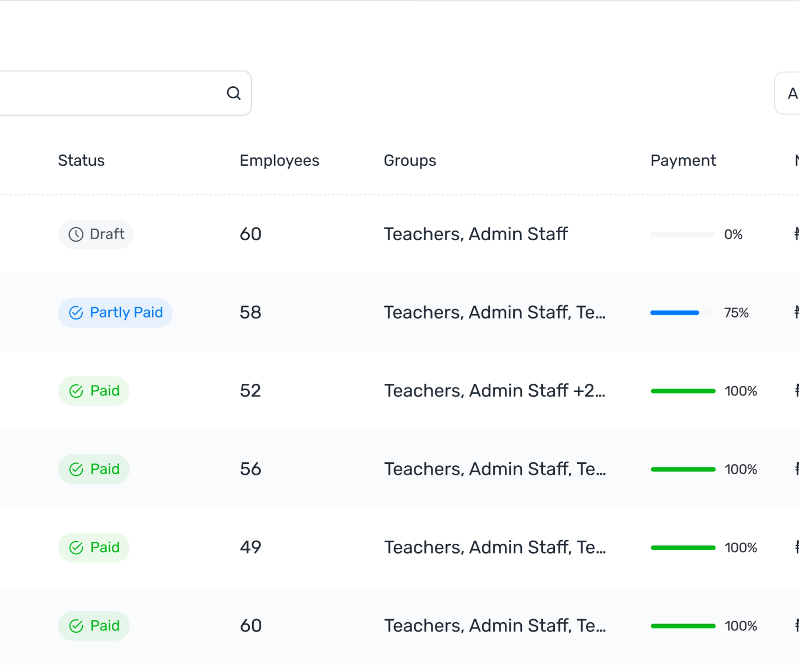Select the groups cell in the 56-employee row
The height and width of the screenshot is (672, 799).
(495, 469)
